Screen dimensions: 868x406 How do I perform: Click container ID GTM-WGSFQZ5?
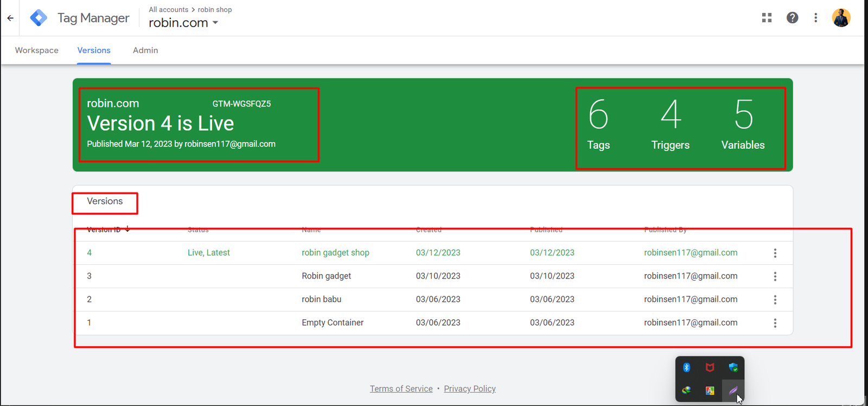click(x=241, y=104)
